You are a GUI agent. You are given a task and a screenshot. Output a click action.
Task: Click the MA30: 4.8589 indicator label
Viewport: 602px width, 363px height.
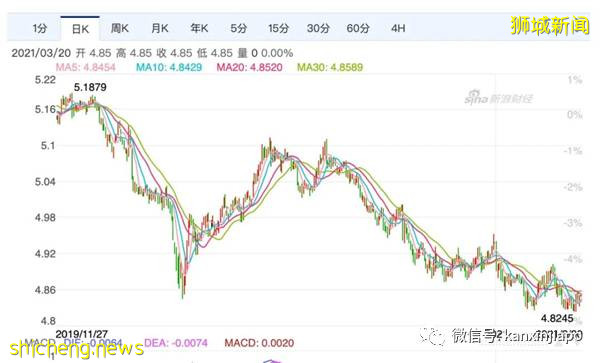330,67
